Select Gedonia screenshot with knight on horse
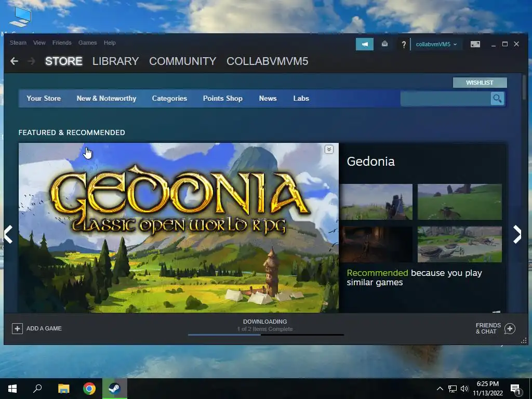 pos(376,202)
